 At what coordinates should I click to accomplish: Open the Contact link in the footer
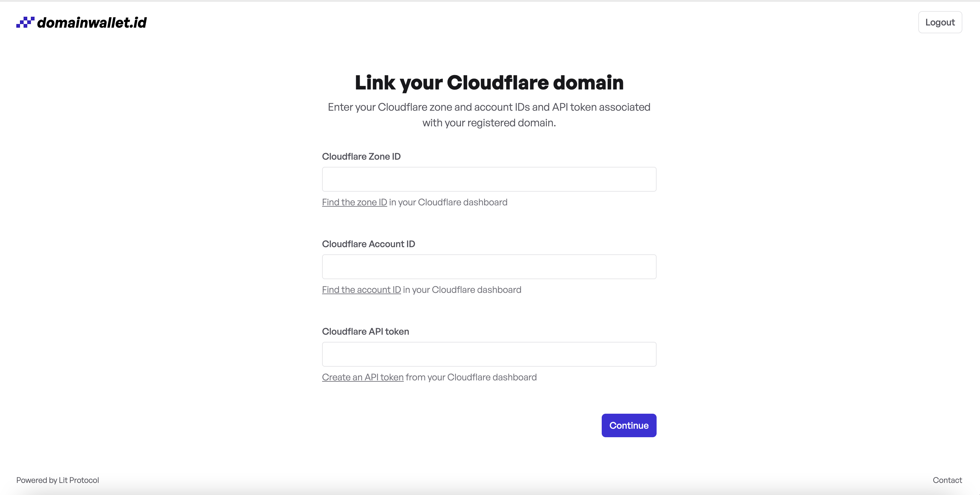tap(947, 480)
